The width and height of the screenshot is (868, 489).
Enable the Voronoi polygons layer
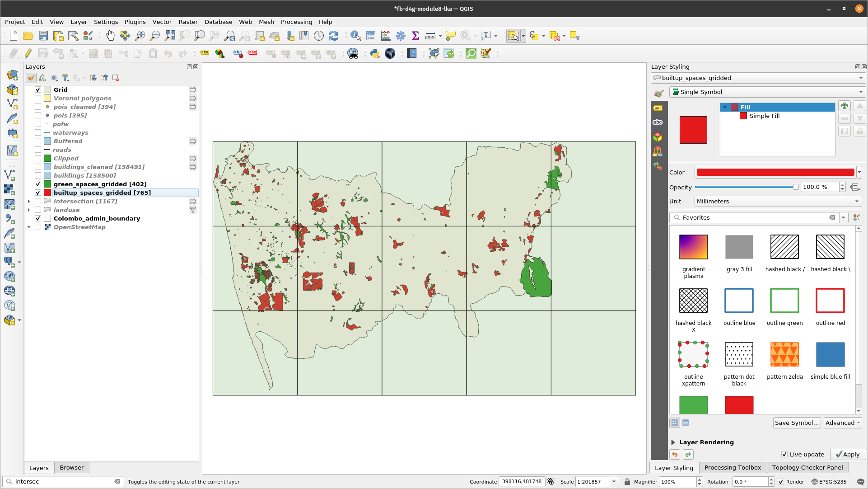tap(38, 98)
